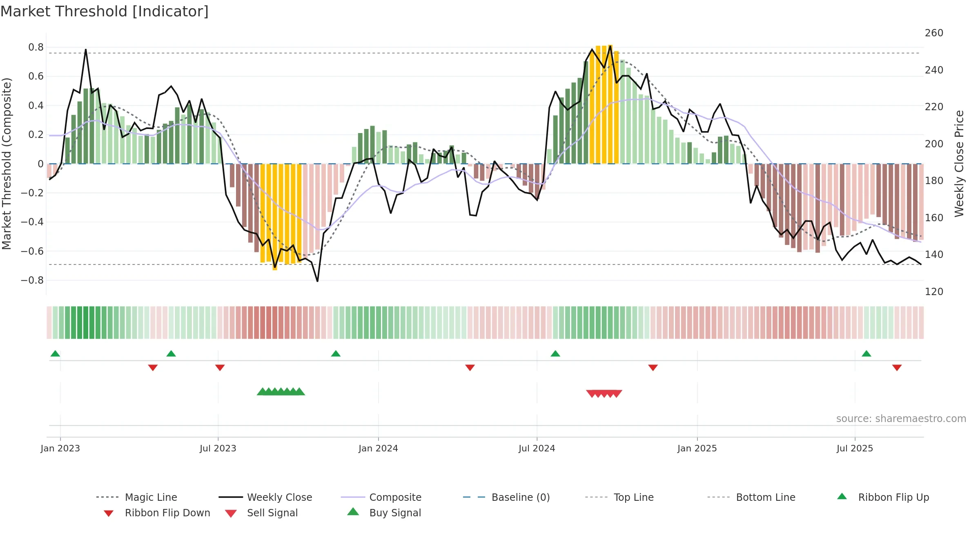Image resolution: width=980 pixels, height=551 pixels.
Task: Click the rightmost green Buy Signal triangle
Action: point(299,392)
